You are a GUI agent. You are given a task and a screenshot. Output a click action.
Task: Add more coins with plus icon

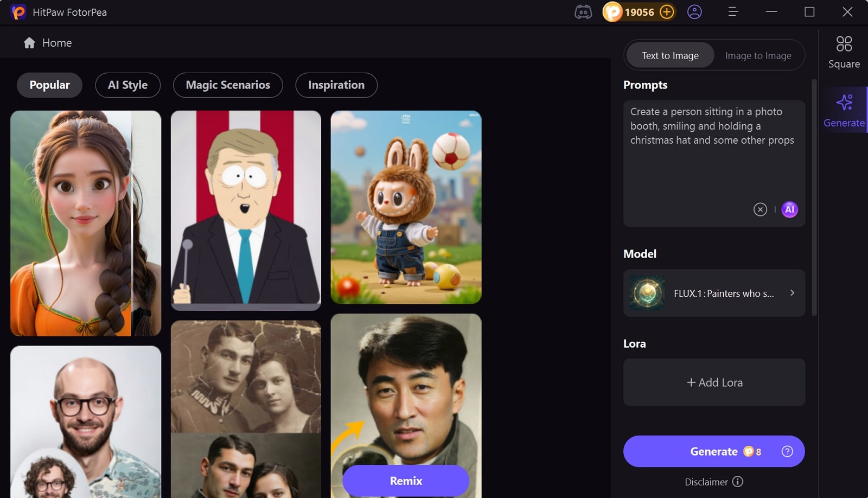667,12
